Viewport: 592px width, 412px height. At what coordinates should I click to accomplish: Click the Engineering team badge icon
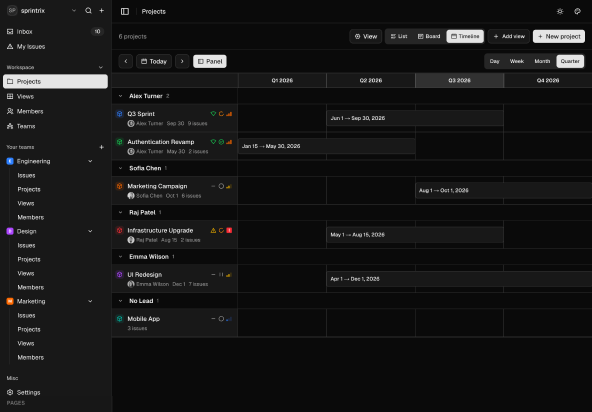coord(10,161)
